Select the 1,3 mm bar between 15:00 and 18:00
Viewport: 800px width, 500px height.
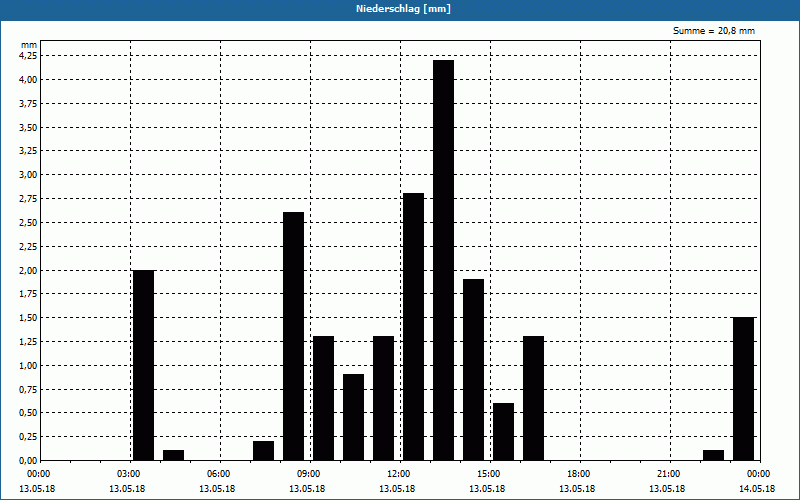(534, 398)
